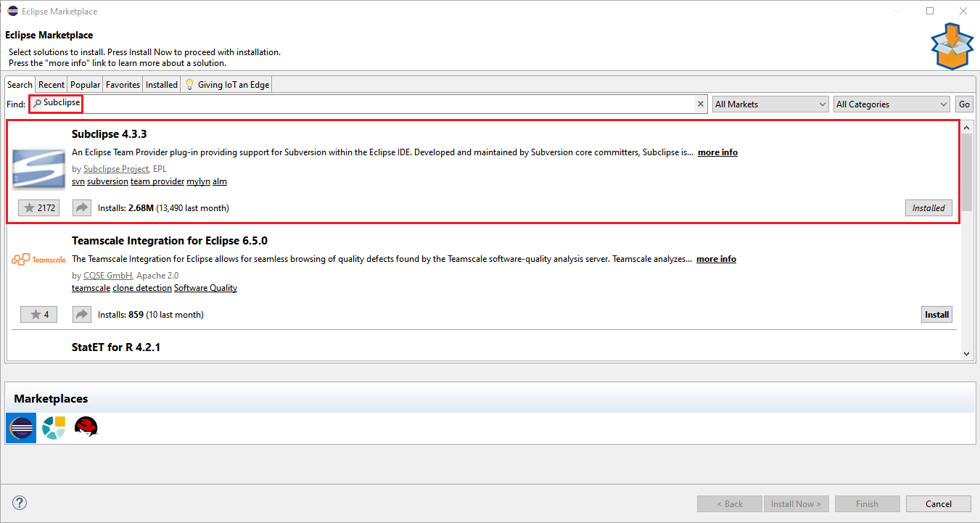980x523 pixels.
Task: Select the Eclipse Marketplace catalog icon
Action: 21,428
